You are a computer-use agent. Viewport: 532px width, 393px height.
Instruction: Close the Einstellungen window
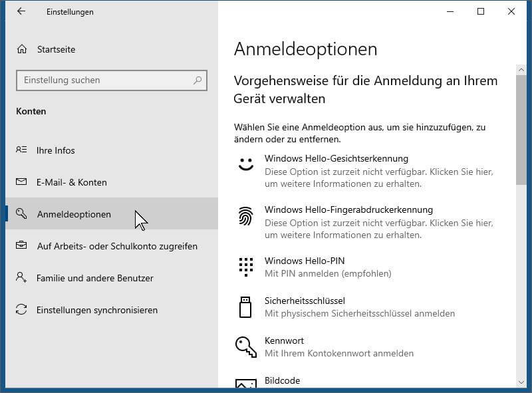(511, 11)
